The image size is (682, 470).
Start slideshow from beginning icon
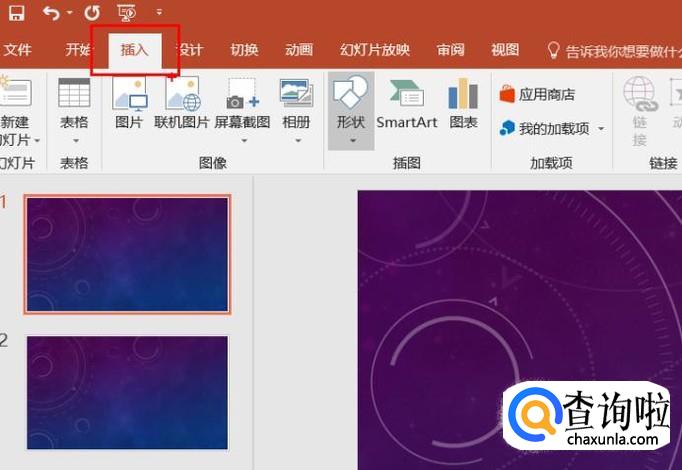126,13
